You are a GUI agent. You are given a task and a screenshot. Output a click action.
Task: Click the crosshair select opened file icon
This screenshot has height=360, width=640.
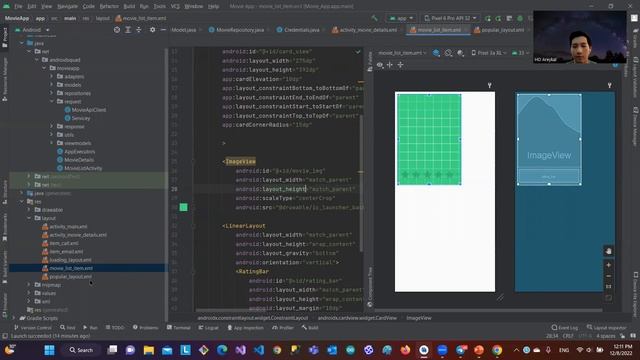click(x=117, y=30)
